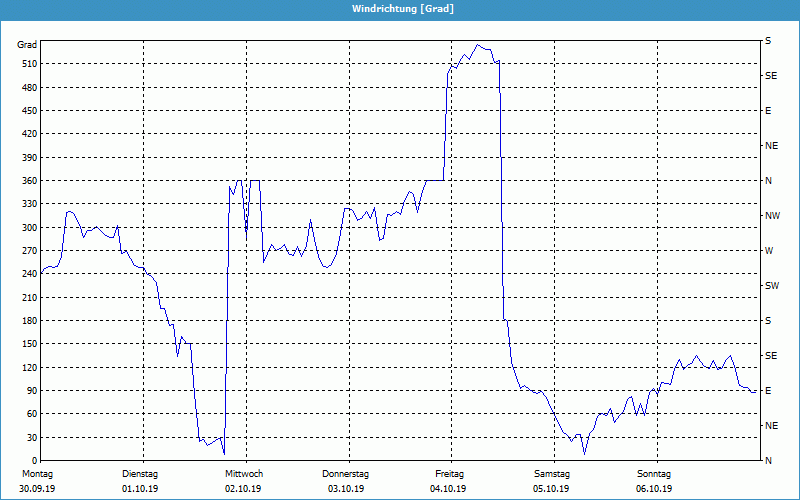Click the 300 degree axis label
This screenshot has width=800, height=500.
tap(30, 228)
